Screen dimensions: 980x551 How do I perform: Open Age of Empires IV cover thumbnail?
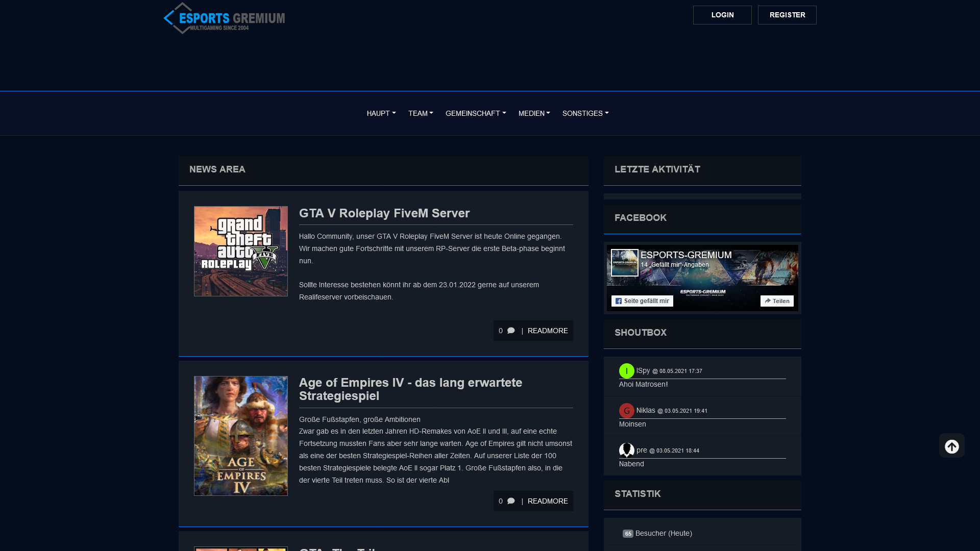tap(241, 436)
